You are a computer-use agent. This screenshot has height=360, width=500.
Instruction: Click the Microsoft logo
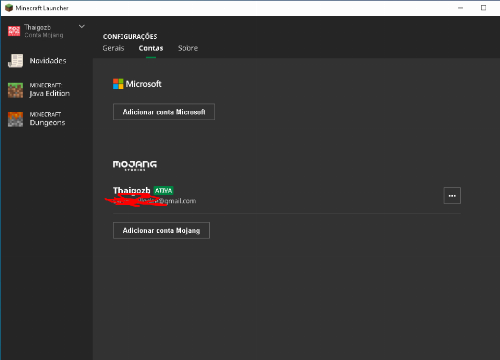point(137,84)
